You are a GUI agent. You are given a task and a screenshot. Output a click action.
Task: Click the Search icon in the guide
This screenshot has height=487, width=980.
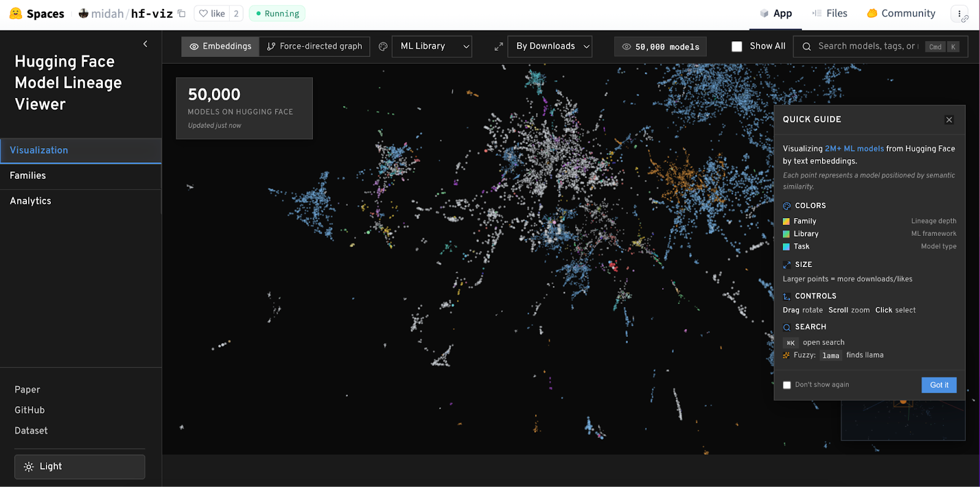point(787,327)
